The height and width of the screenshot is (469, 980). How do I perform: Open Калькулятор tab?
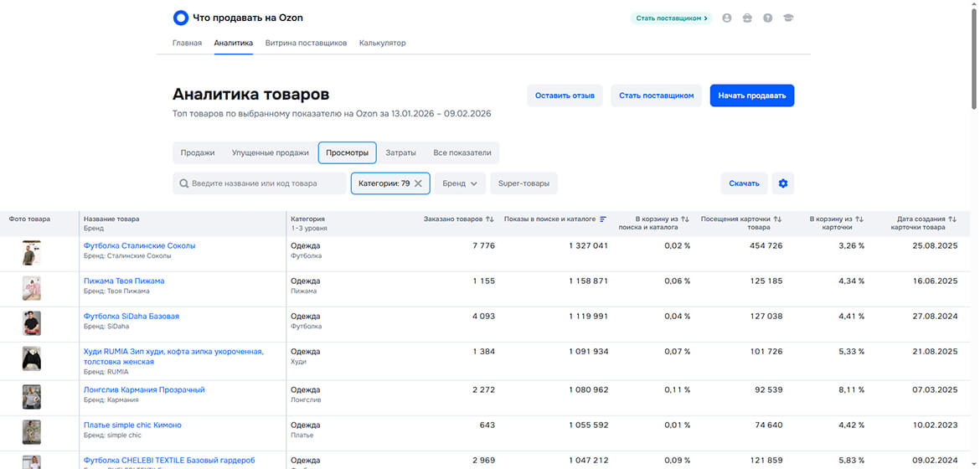pyautogui.click(x=383, y=44)
